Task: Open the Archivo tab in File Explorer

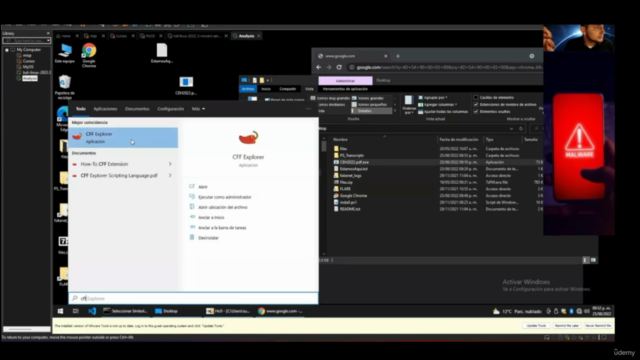Action: click(x=248, y=89)
